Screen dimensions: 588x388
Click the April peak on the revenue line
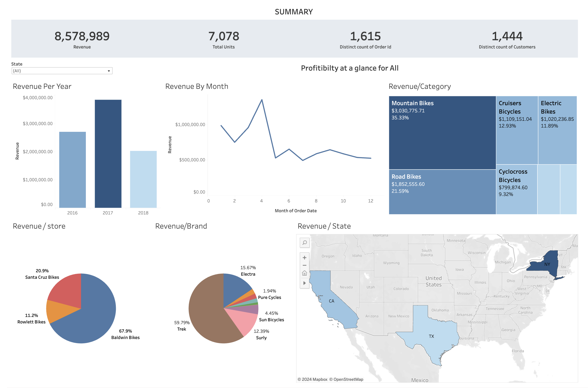[x=262, y=100]
